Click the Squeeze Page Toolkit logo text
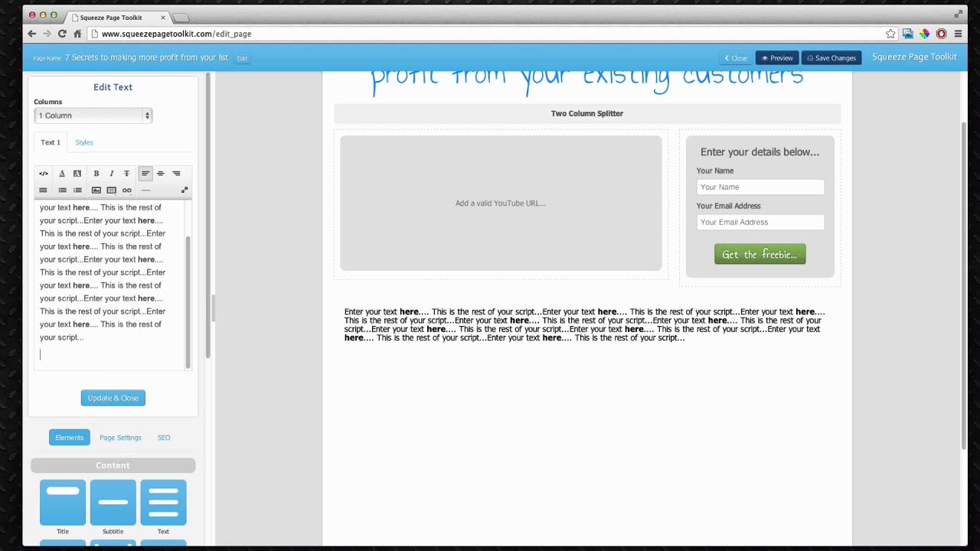This screenshot has width=980, height=551. (x=914, y=57)
